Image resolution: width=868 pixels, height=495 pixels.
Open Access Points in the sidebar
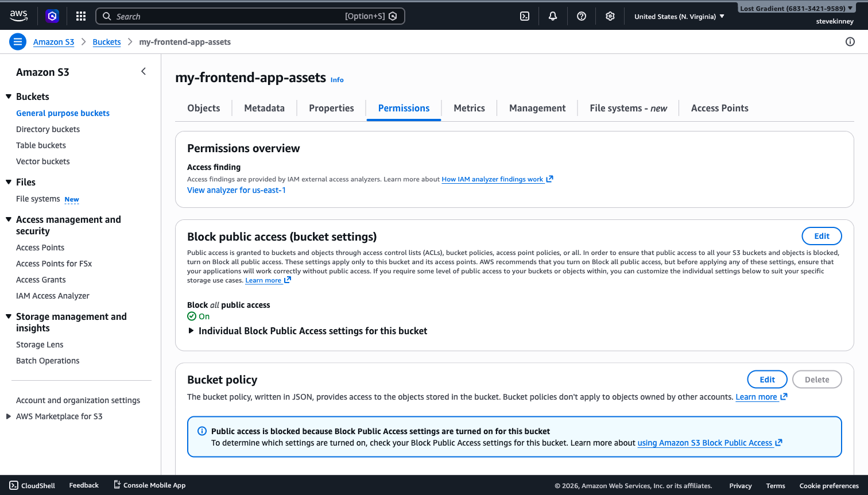40,247
